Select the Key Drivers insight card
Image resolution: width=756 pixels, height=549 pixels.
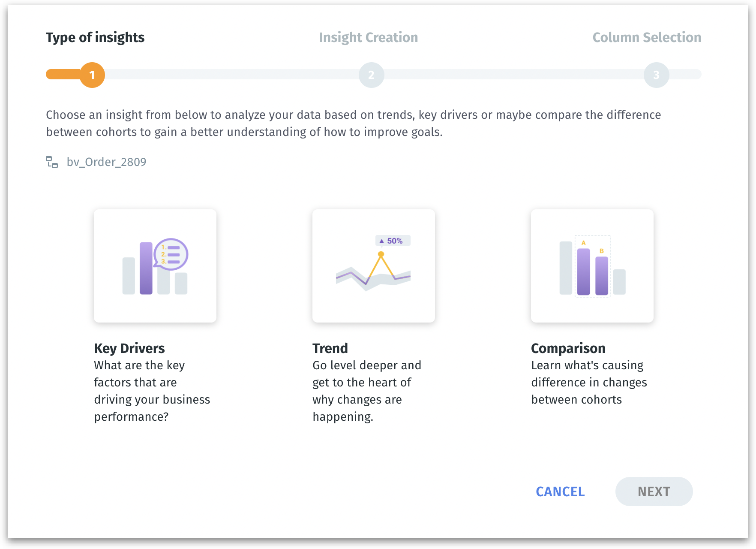155,266
